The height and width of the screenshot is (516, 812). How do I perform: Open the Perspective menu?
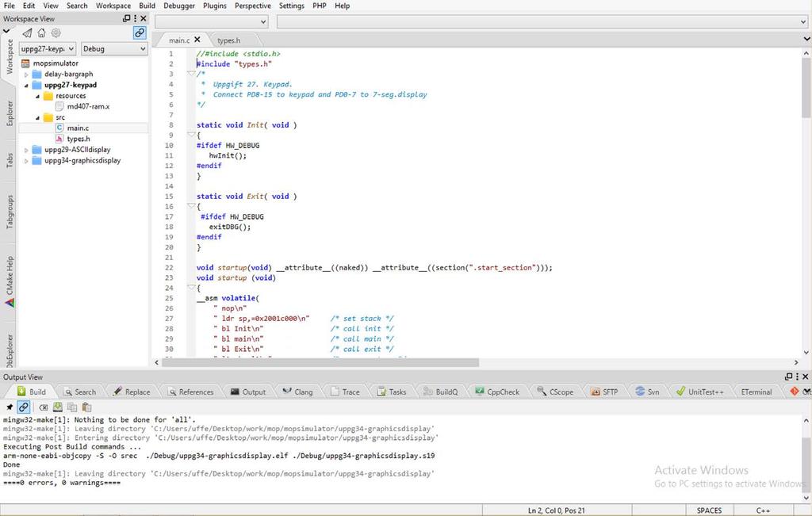coord(253,6)
